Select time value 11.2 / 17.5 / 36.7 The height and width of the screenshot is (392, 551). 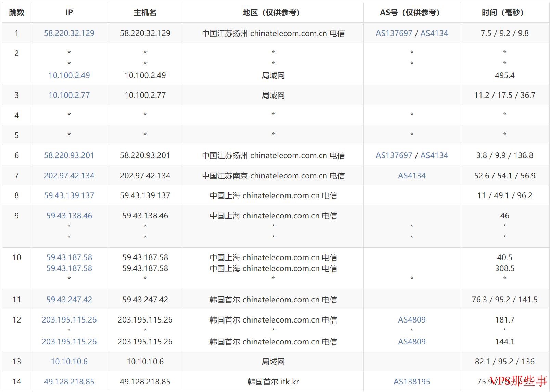[x=504, y=95]
